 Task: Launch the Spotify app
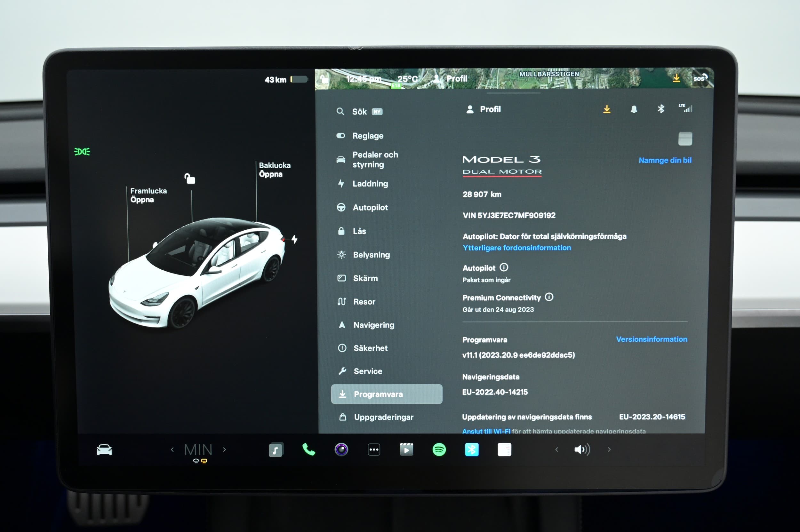pyautogui.click(x=439, y=449)
